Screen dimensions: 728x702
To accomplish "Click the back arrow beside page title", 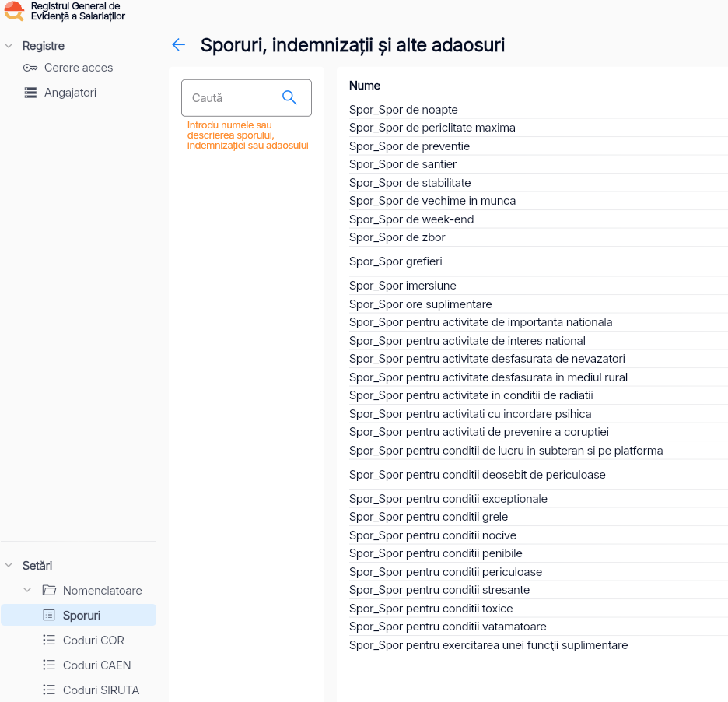I will coord(178,45).
